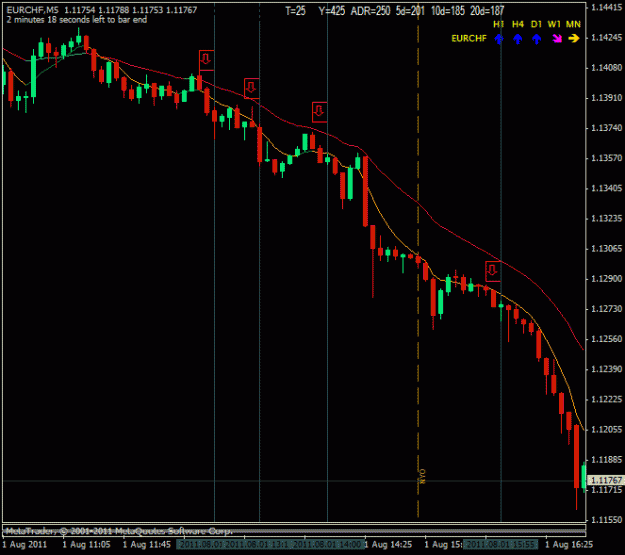Click the 1 Aug 16:25 time label
625x555 pixels.
point(569,544)
